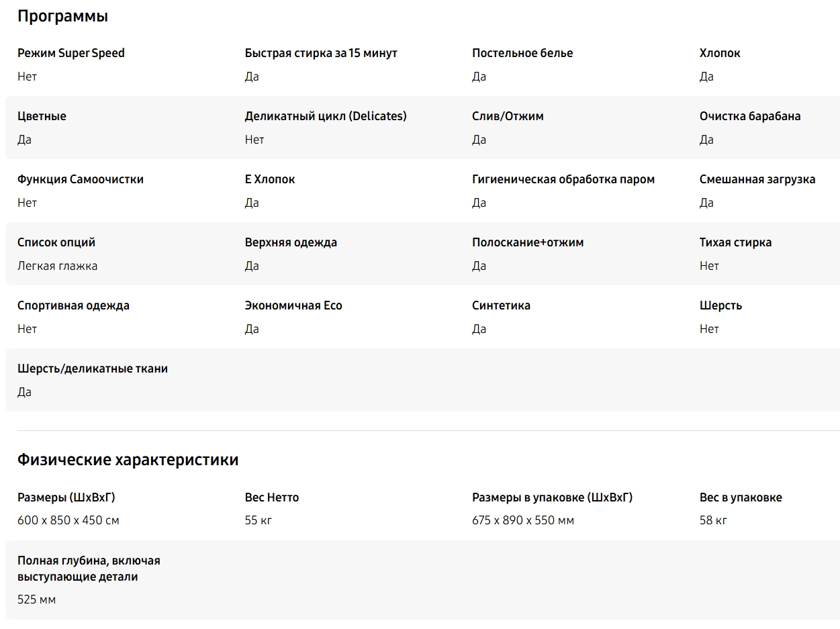Image resolution: width=840 pixels, height=629 pixels.
Task: Select the Режим Super Speed label
Action: click(71, 53)
